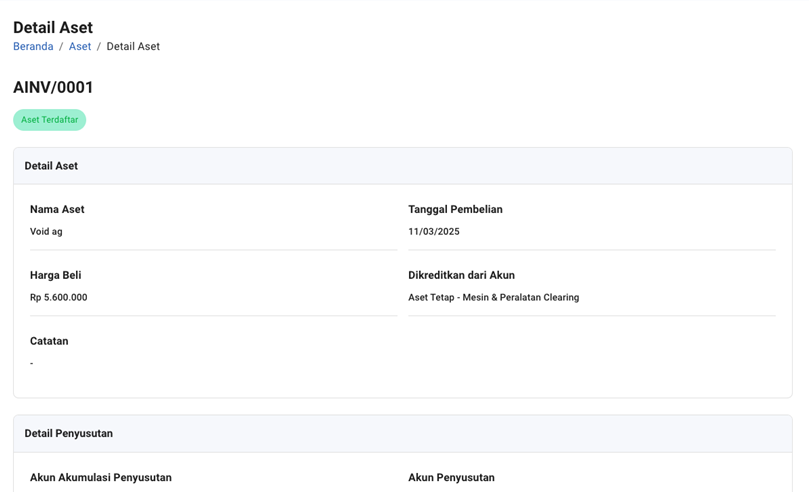Click the Catatan field label
Image resolution: width=809 pixels, height=492 pixels.
pyautogui.click(x=49, y=342)
